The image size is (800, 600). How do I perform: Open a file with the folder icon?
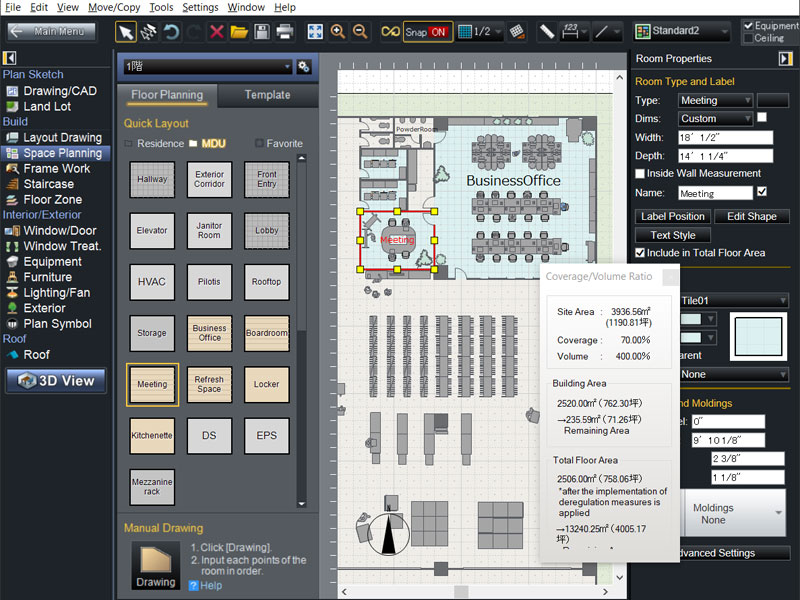tap(239, 32)
